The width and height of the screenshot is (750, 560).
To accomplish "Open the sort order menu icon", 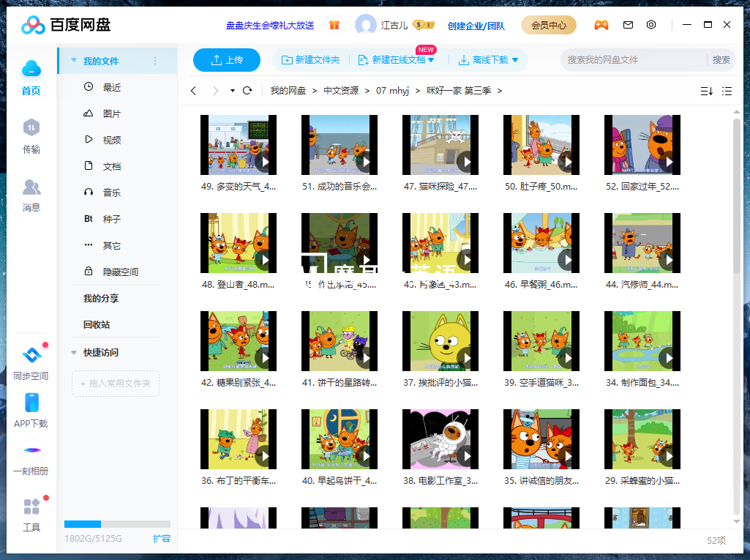I will click(705, 91).
